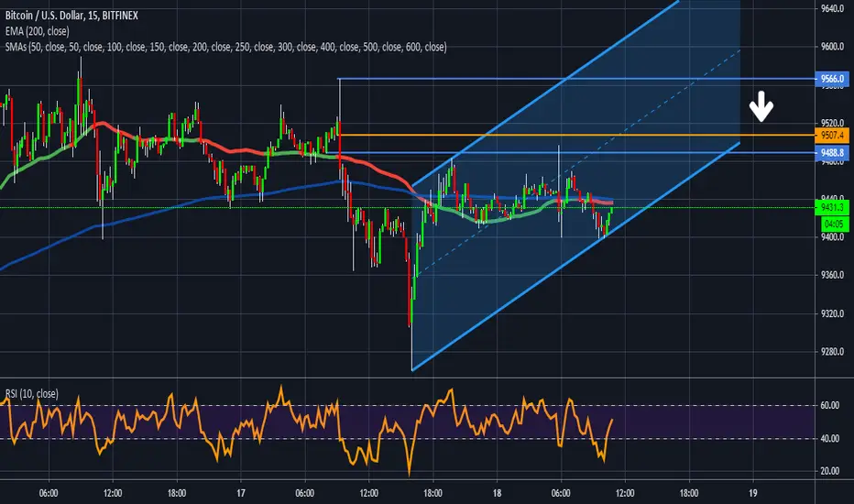
Task: Click the RSI 60.00 scale value
Action: tap(829, 405)
